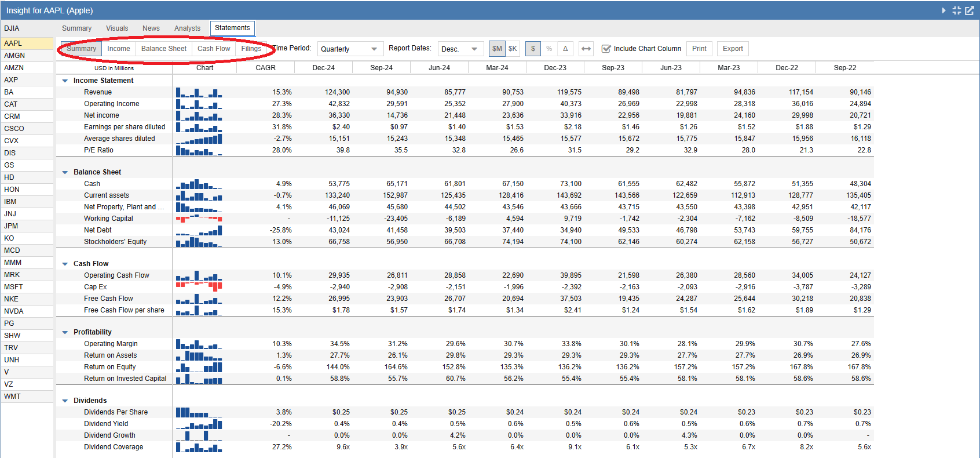
Task: Open the Analysts tab
Action: pos(187,28)
